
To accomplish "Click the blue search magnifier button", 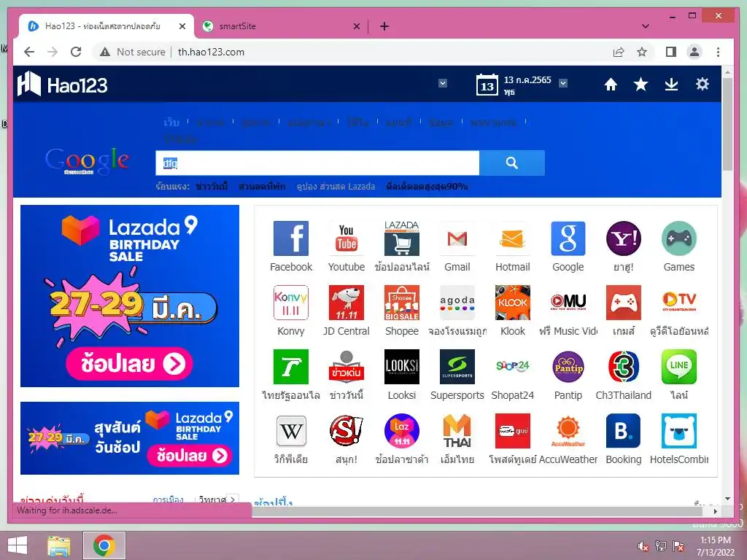I will point(512,163).
